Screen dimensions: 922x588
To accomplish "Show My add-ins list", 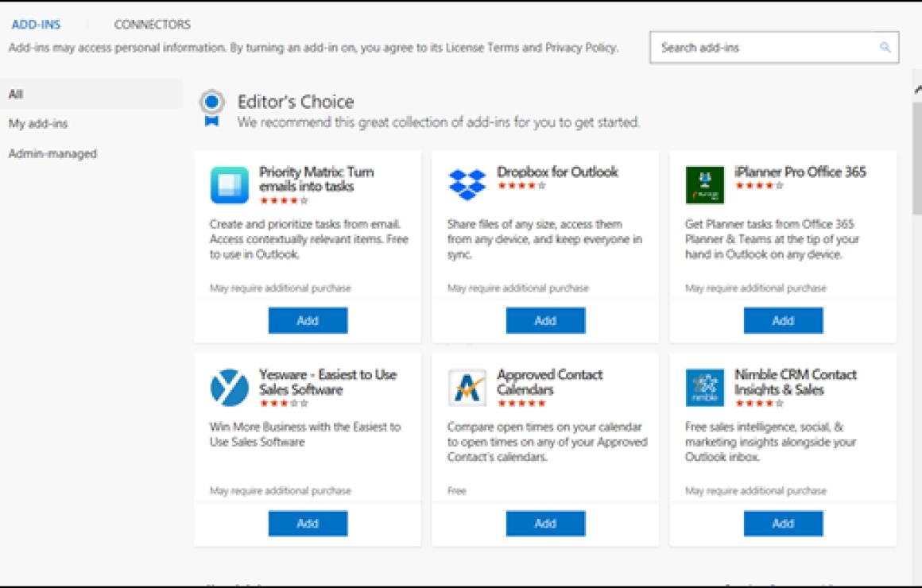I will (38, 123).
